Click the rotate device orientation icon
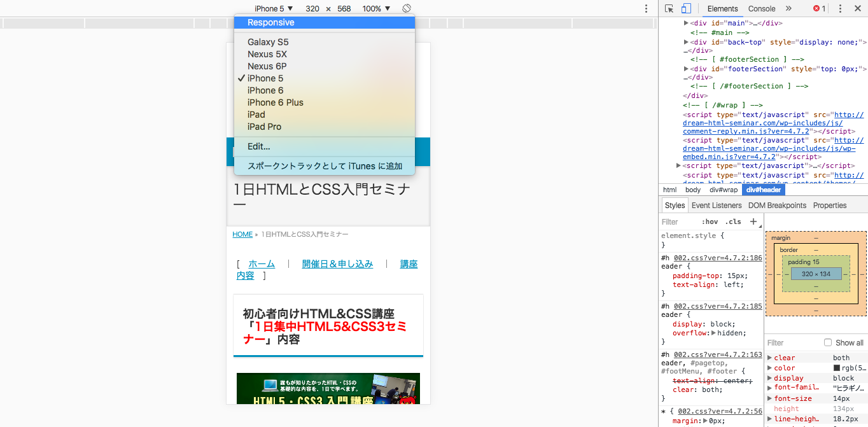 (x=407, y=8)
